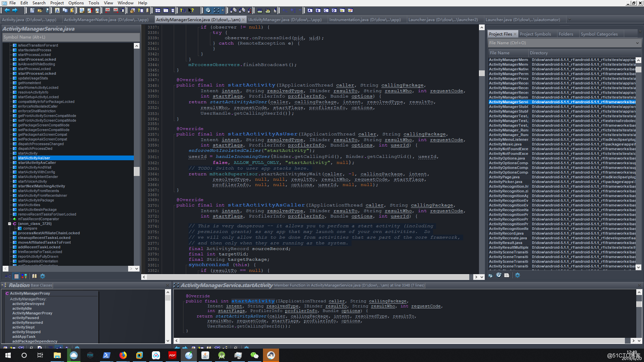The height and width of the screenshot is (362, 644).
Task: Open WeChat from the taskbar
Action: coord(255,355)
